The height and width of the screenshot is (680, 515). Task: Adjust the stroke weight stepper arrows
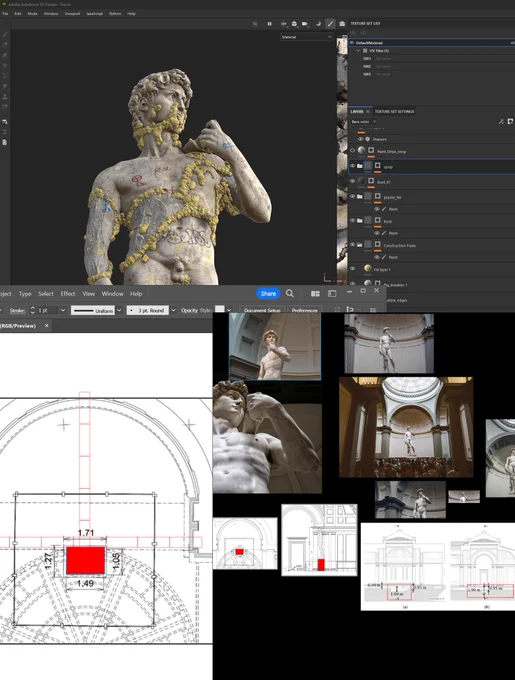pyautogui.click(x=33, y=310)
